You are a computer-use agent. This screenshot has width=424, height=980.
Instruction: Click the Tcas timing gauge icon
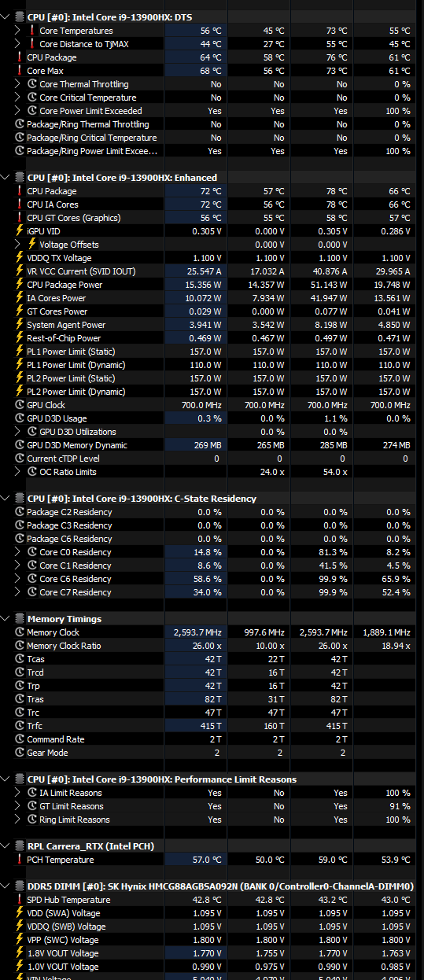tap(20, 659)
